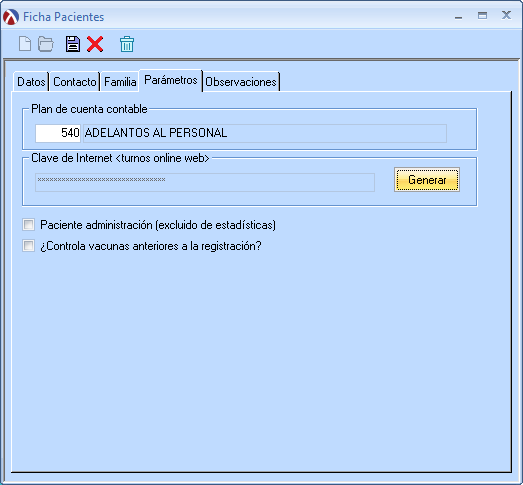This screenshot has width=523, height=485.
Task: Close the Ficha Pacientes window
Action: (506, 15)
